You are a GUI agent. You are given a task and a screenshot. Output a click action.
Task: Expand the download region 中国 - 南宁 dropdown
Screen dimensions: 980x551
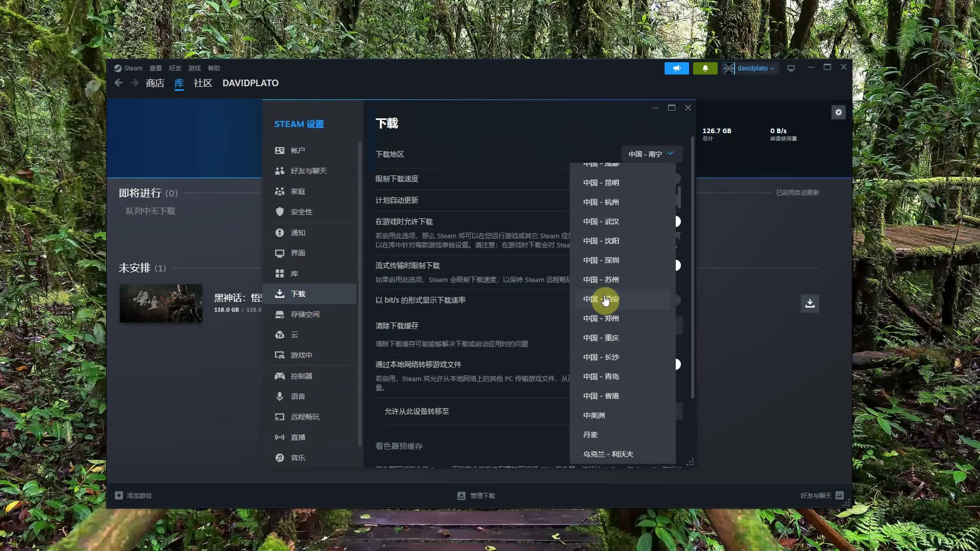(652, 154)
